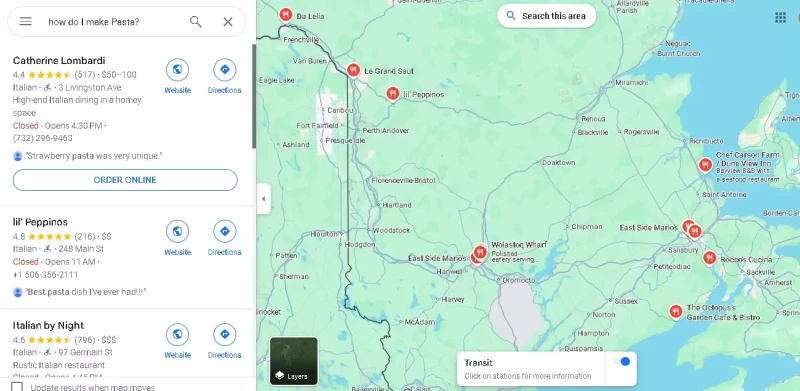Click the Miramichi town label on map
This screenshot has height=391, width=800.
coord(632,82)
